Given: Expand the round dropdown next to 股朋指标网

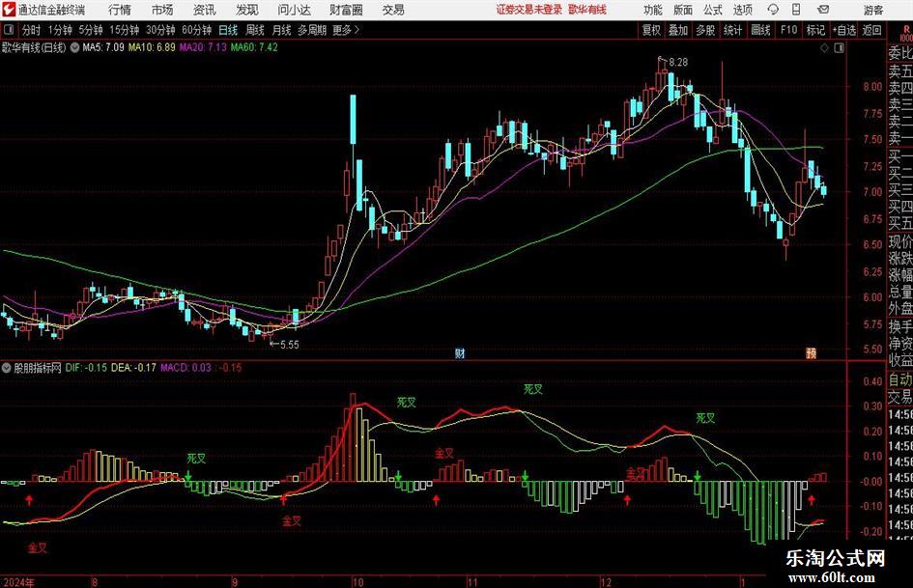Looking at the screenshot, I should tap(7, 368).
